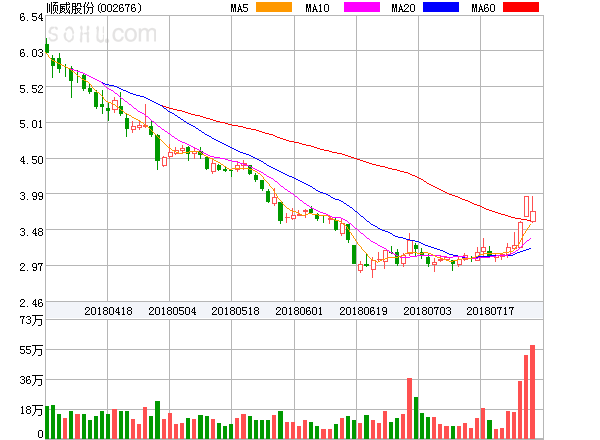
Task: Click the 6.54 price axis label
Action: pos(31,17)
